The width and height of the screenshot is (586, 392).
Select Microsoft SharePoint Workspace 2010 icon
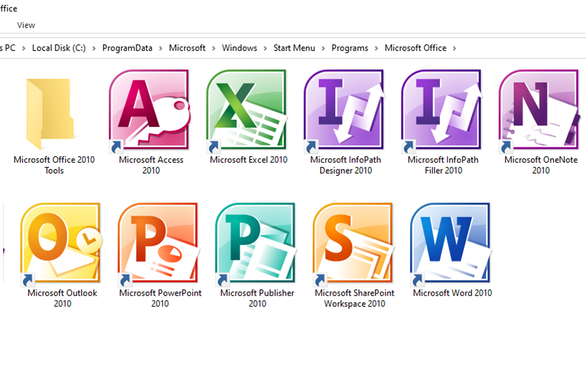[354, 244]
